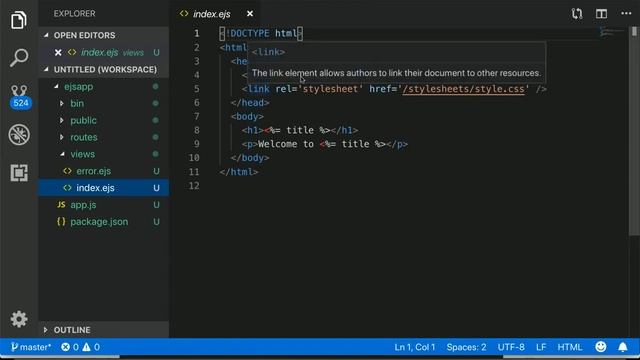The width and height of the screenshot is (640, 360).
Task: Click the <h1> tag on line 8
Action: coord(253,130)
